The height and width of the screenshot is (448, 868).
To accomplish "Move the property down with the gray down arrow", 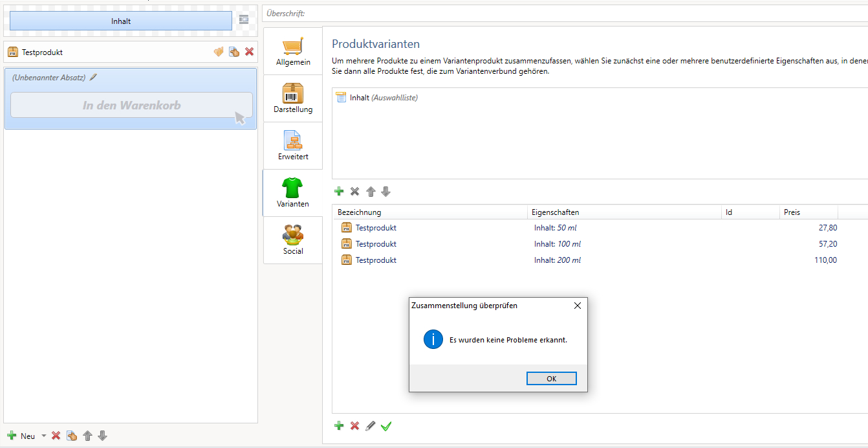I will pos(386,192).
